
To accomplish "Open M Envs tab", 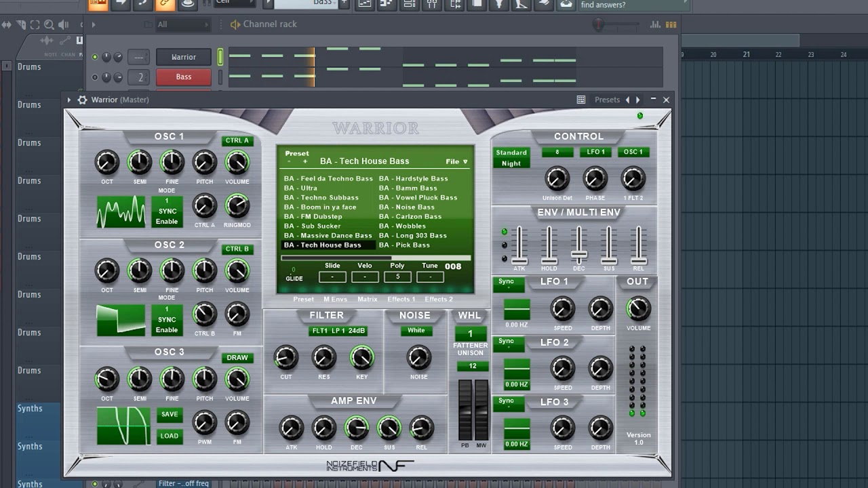I will click(x=335, y=299).
